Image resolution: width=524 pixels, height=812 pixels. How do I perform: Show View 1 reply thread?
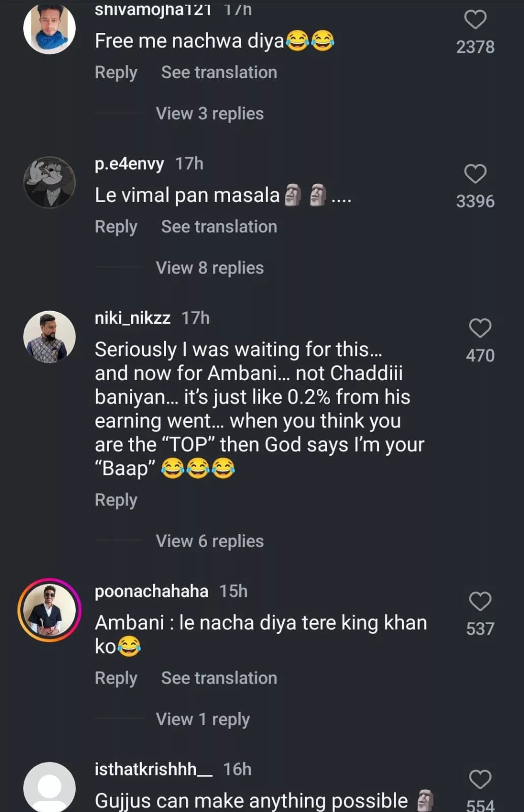pos(203,719)
